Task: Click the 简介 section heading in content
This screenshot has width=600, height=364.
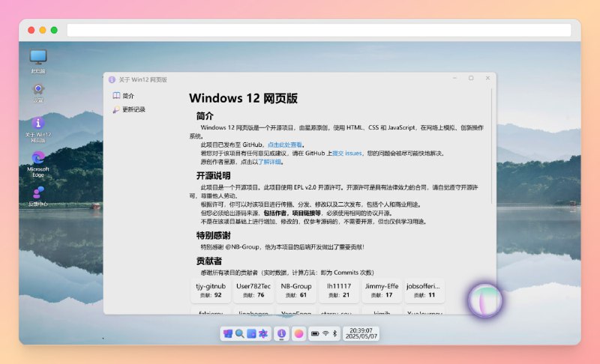Action: click(x=205, y=116)
